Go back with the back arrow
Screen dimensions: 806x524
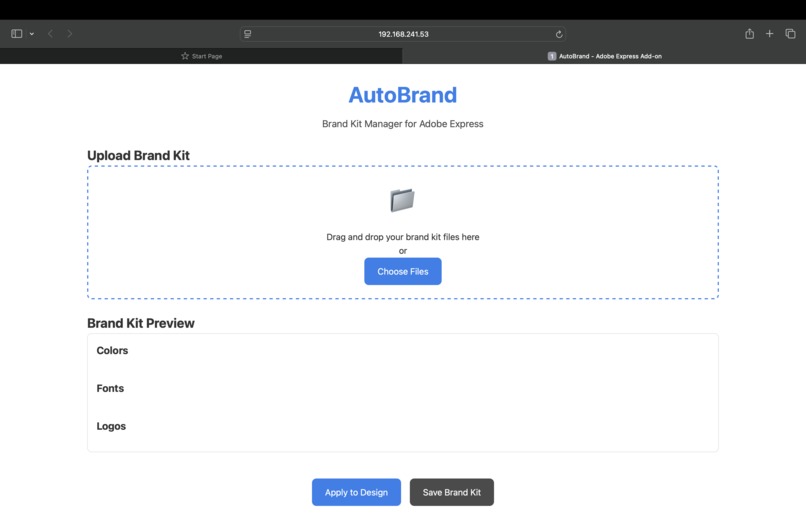tap(50, 34)
